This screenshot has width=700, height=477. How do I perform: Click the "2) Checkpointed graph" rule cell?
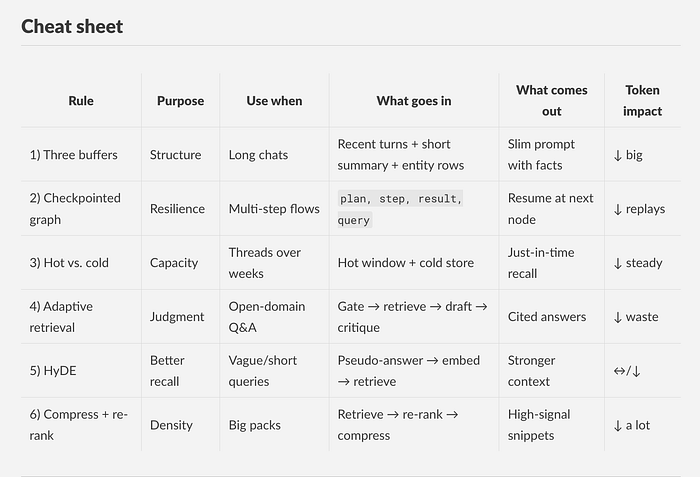(75, 209)
